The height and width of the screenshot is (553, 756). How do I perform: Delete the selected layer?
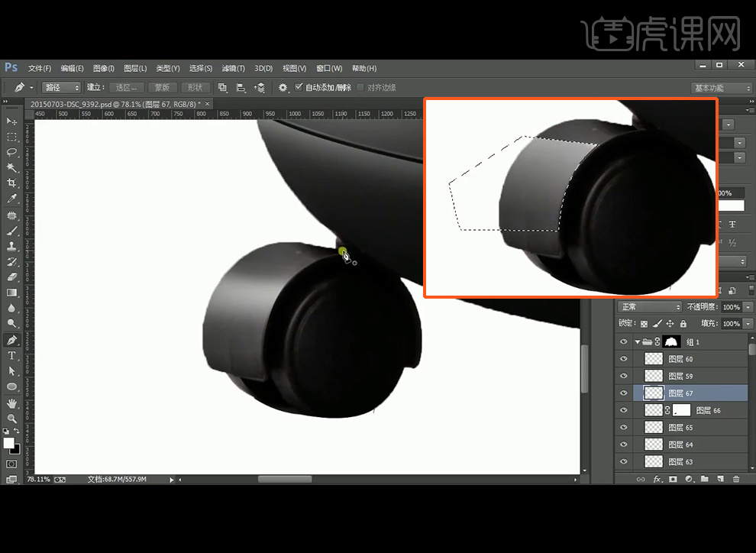735,479
